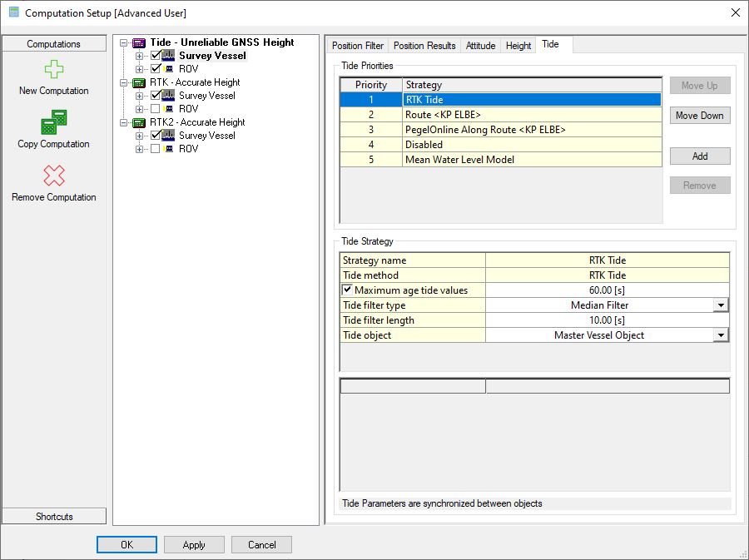The height and width of the screenshot is (560, 749).
Task: Click the Priority column header
Action: coord(371,85)
